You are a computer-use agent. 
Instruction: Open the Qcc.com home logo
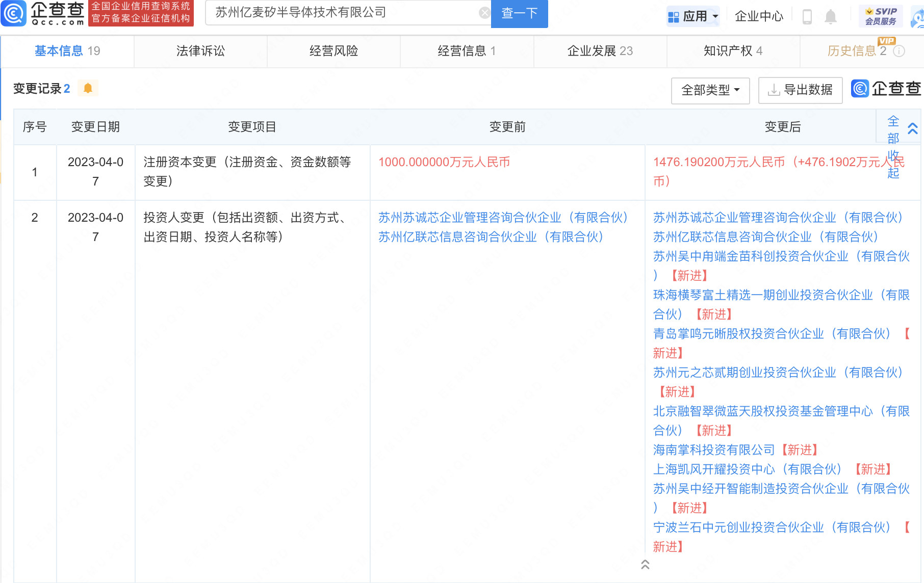coord(43,13)
